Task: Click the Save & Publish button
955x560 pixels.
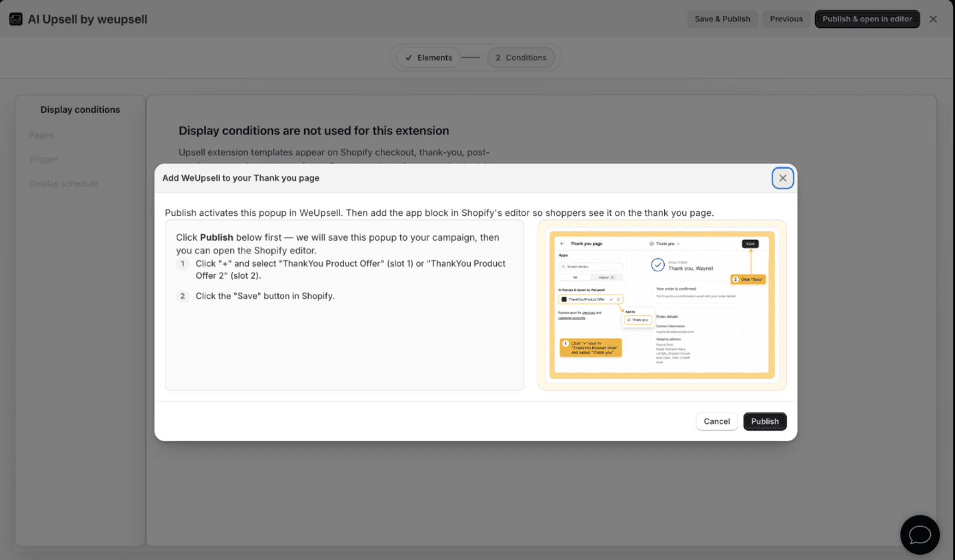Action: [x=722, y=19]
